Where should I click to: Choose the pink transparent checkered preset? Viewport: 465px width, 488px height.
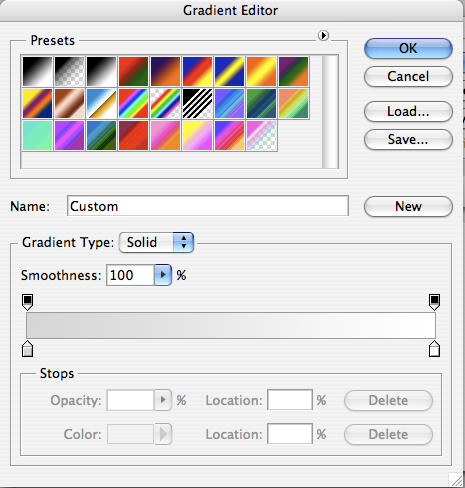261,135
